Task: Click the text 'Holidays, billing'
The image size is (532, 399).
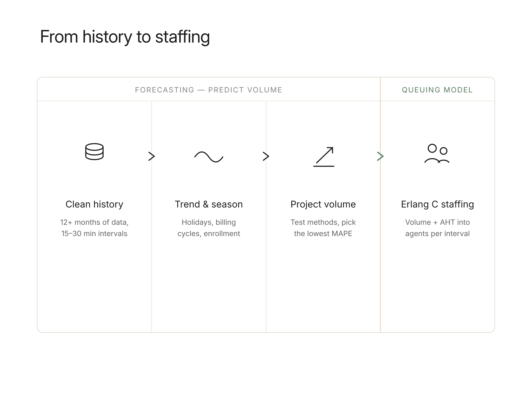Action: point(209,222)
